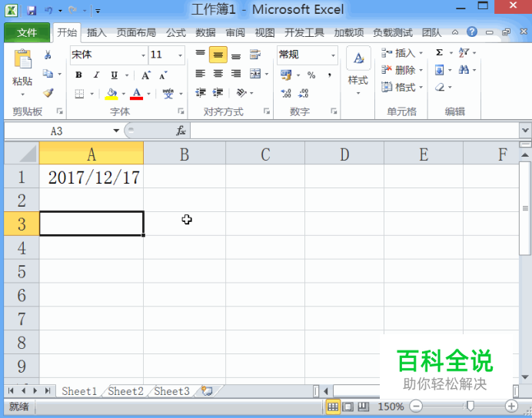The image size is (532, 418).
Task: Toggle center horizontal alignment
Action: (218, 74)
